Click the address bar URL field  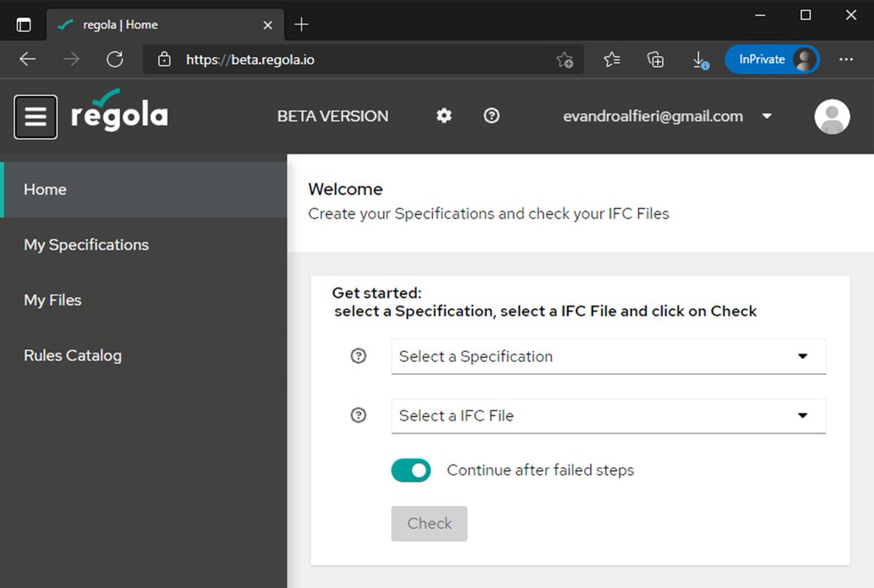(363, 60)
